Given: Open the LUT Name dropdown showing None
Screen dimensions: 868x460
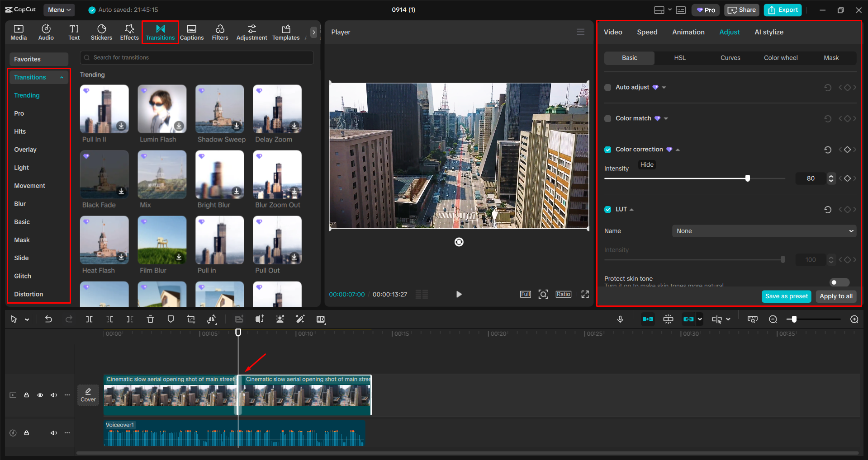Looking at the screenshot, I should (764, 231).
